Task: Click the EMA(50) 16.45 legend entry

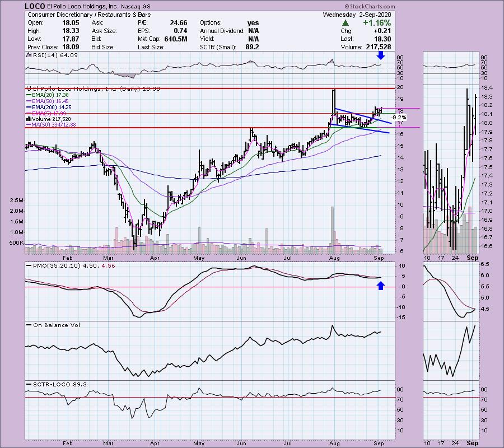Action: 48,101
